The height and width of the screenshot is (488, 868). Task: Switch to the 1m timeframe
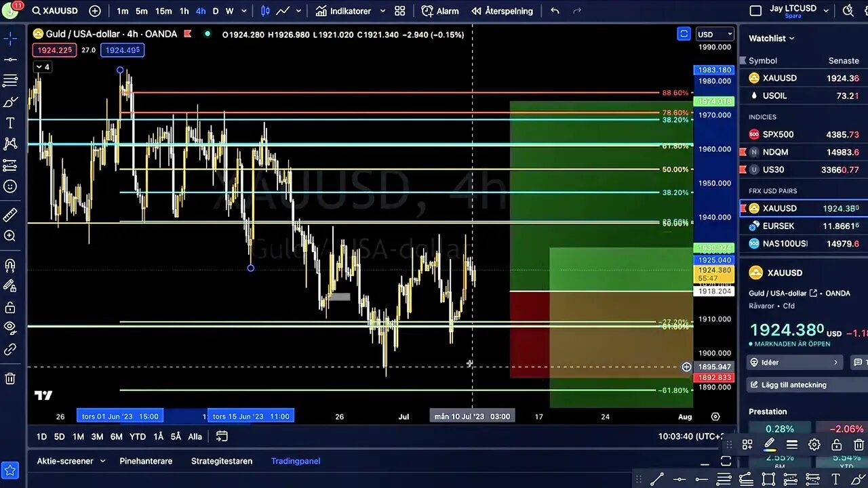(122, 11)
